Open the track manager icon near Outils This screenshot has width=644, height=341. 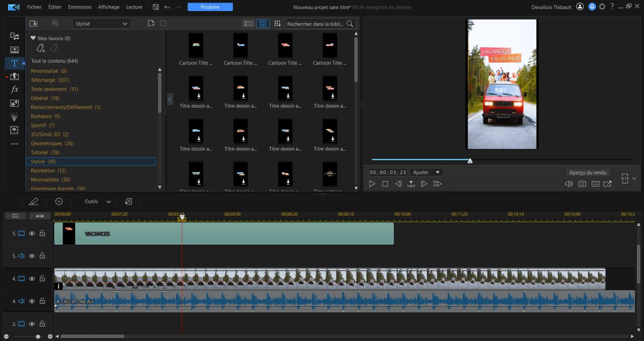tap(128, 201)
